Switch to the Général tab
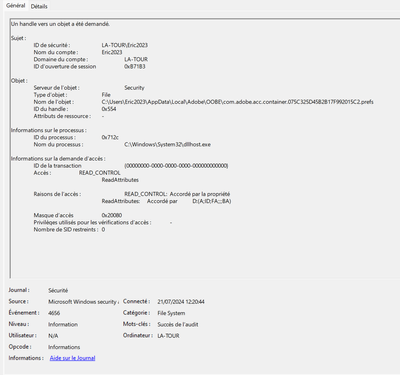 pyautogui.click(x=15, y=6)
